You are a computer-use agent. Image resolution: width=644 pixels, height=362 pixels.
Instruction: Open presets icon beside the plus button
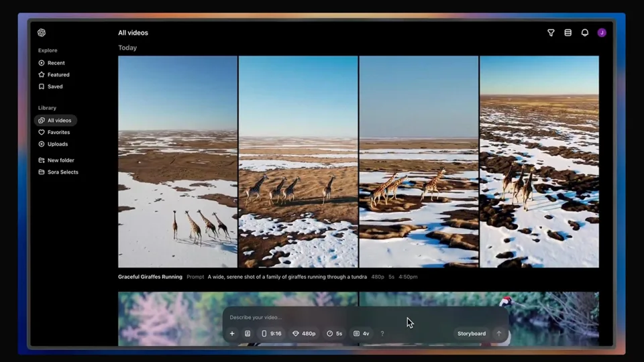[248, 334]
